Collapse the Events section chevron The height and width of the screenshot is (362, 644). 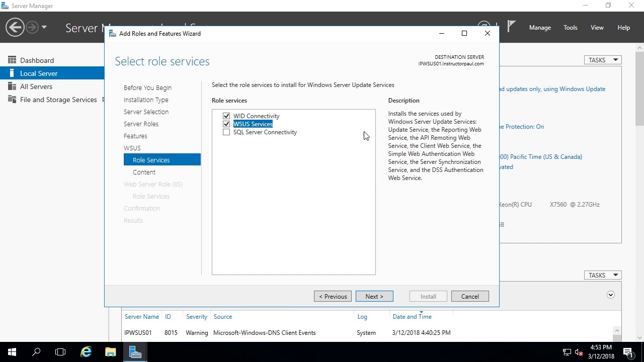pos(611,295)
